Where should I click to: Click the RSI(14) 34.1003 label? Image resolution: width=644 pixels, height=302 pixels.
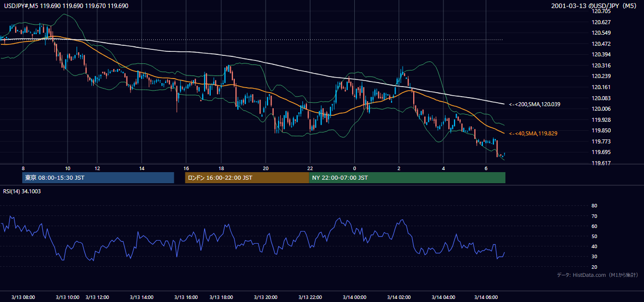click(22, 191)
